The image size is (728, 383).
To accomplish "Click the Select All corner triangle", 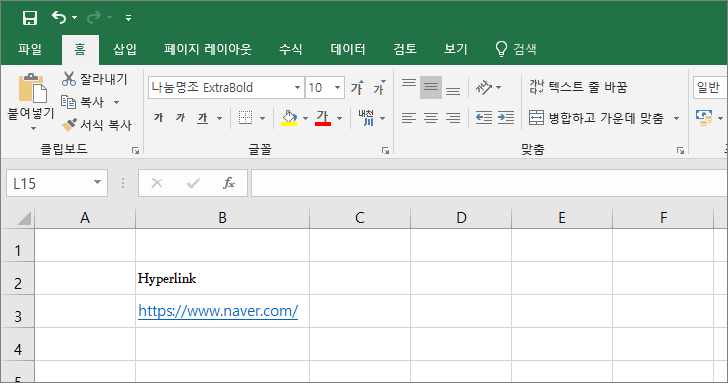I will 23,218.
